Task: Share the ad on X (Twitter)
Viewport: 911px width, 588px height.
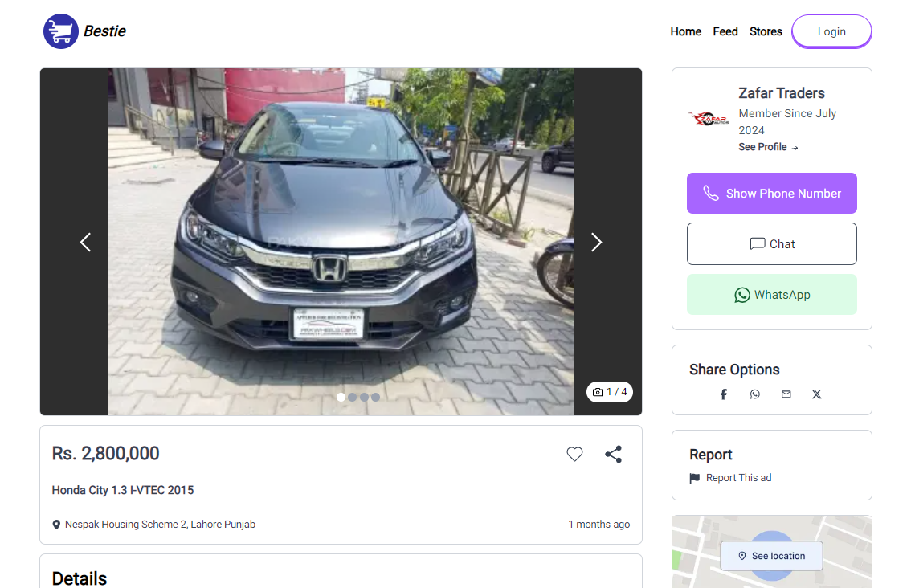Action: click(816, 394)
